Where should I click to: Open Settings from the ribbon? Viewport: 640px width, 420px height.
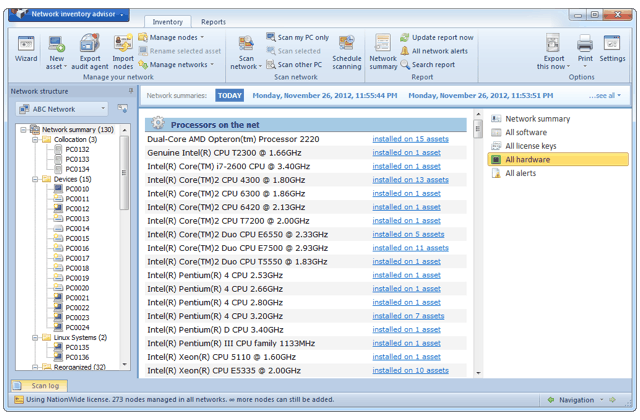coord(613,47)
